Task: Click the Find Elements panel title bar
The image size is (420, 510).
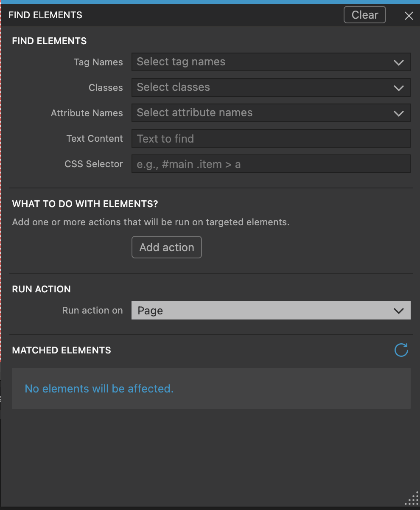Action: coord(170,15)
